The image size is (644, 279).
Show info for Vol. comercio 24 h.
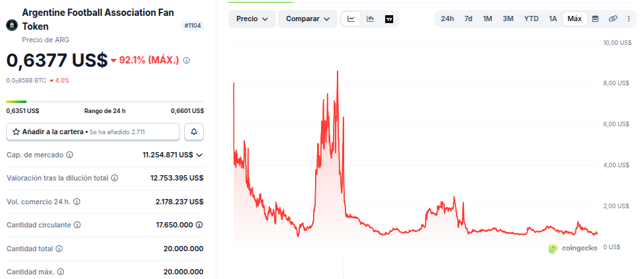click(x=77, y=202)
